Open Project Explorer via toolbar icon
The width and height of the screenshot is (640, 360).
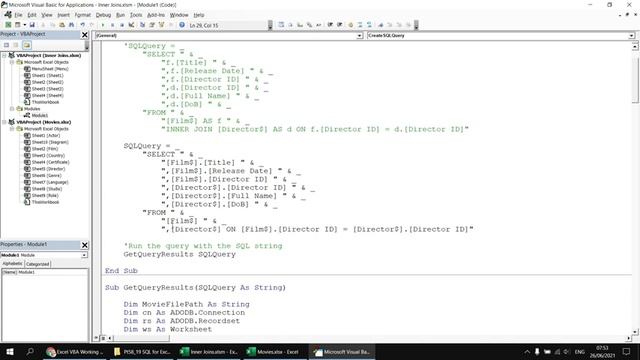tap(142, 25)
